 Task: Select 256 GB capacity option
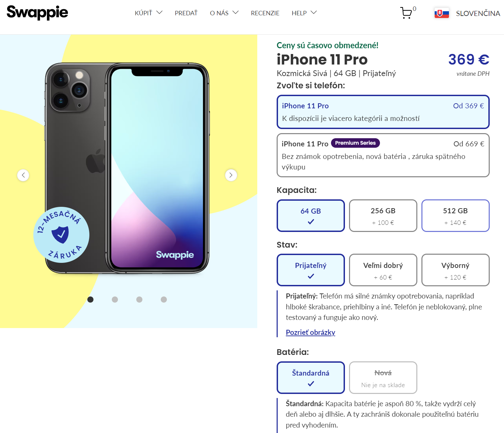[x=383, y=216]
